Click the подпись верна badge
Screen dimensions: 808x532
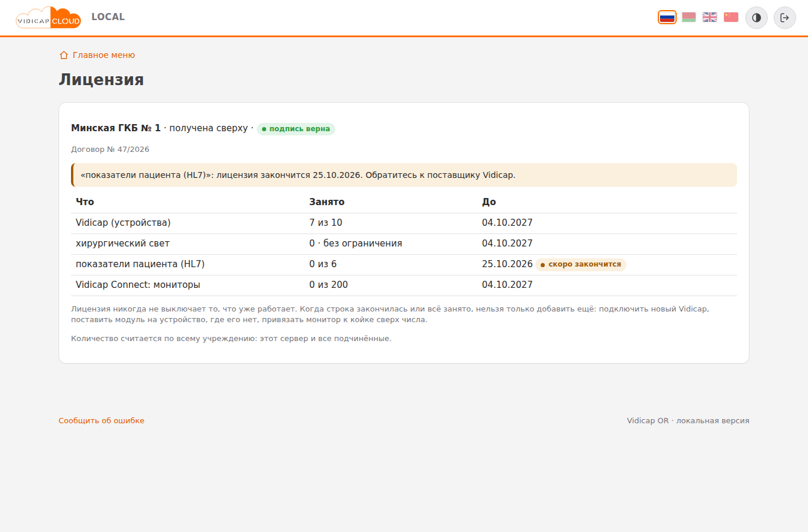296,129
